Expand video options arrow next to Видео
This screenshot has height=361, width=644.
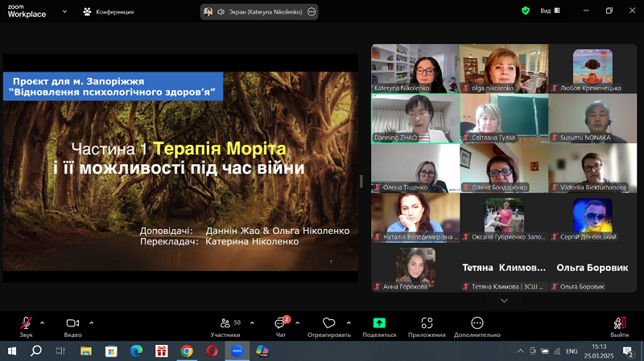(91, 322)
